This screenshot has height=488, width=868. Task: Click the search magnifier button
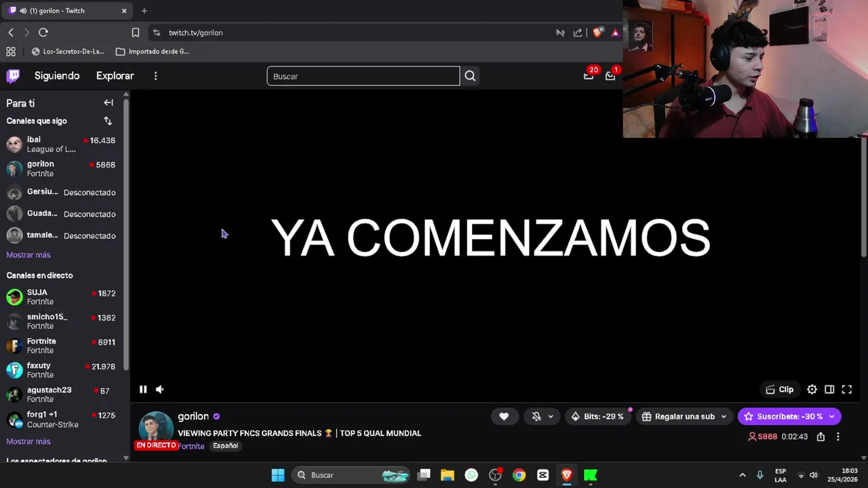pyautogui.click(x=470, y=76)
